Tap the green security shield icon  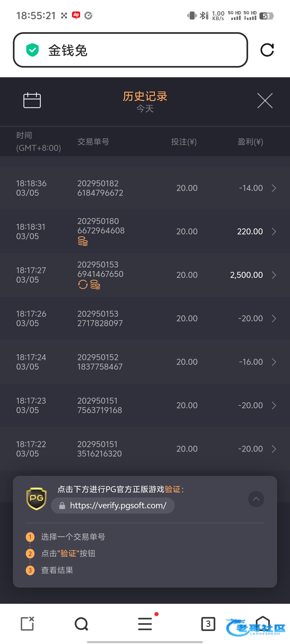(32, 50)
